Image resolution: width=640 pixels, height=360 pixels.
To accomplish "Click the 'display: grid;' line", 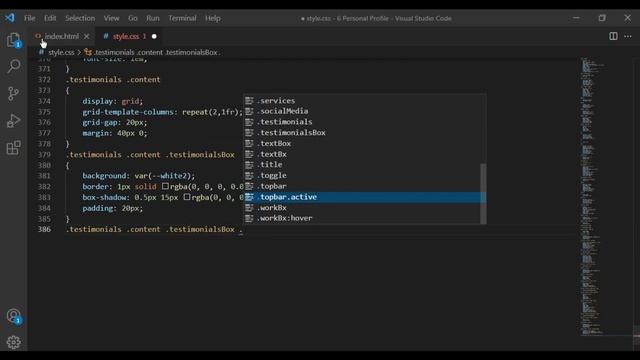I will 113,101.
